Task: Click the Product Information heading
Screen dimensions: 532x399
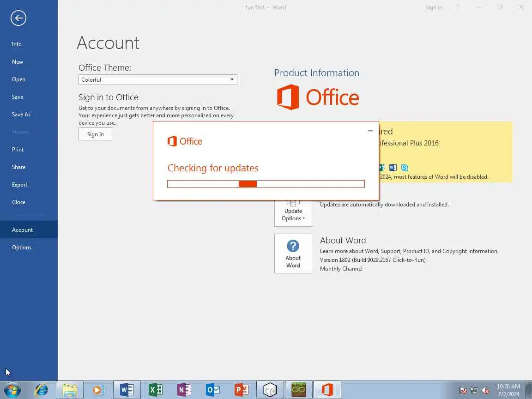Action: 317,73
